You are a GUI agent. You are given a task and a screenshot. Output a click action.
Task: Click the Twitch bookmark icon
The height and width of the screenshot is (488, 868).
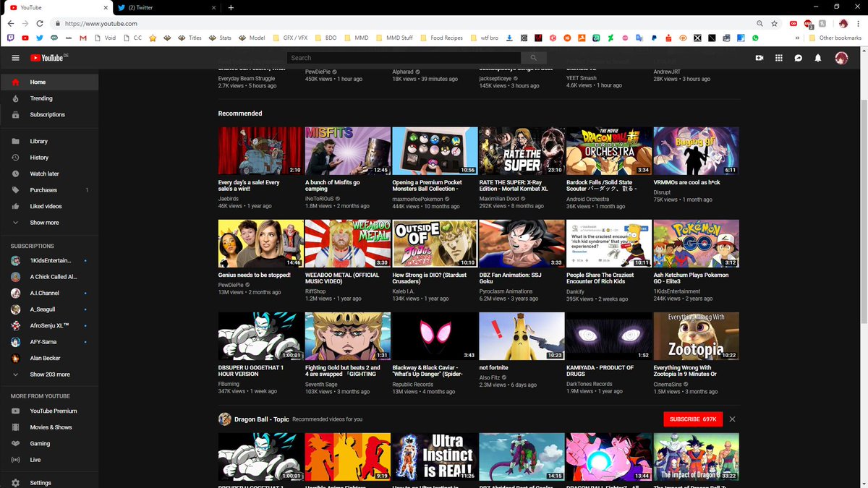[11, 38]
